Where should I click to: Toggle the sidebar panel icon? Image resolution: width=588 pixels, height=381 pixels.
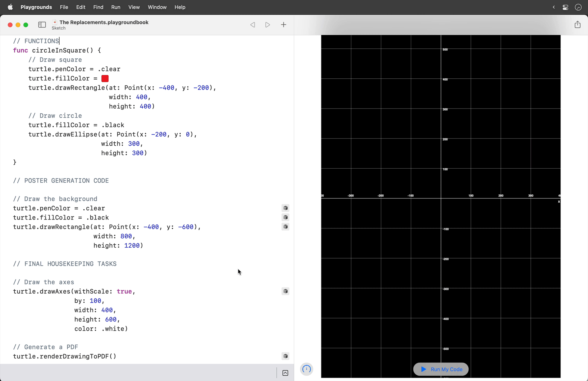click(x=42, y=25)
